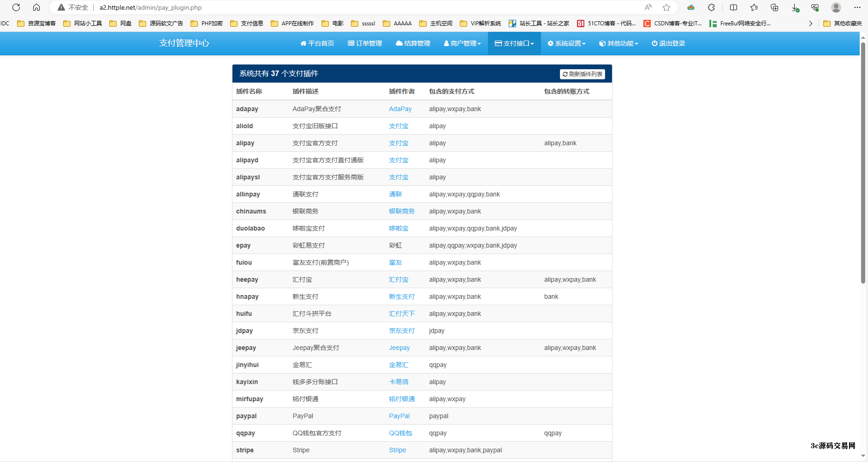The width and height of the screenshot is (868, 462).
Task: Open the browser extensions puzzle icon
Action: [x=711, y=7]
